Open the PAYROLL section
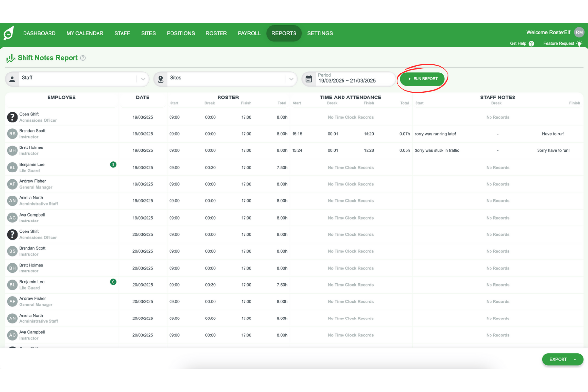Viewport: 588px width, 392px height. [249, 33]
